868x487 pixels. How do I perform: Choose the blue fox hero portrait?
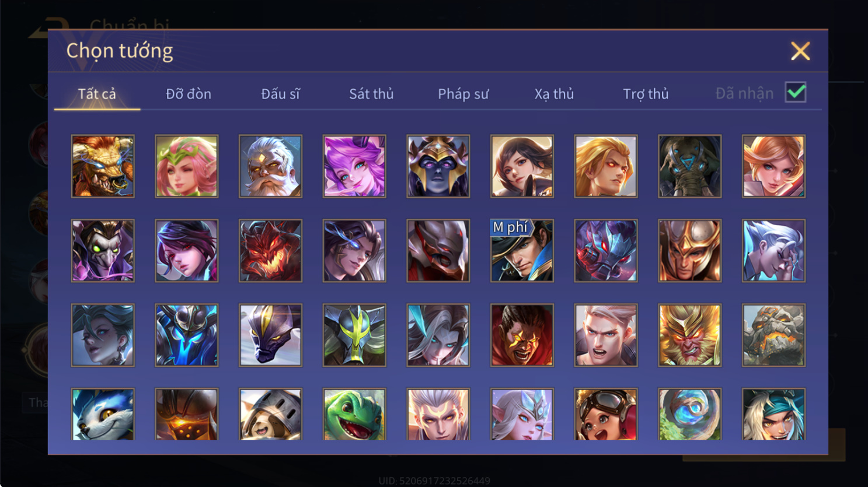(103, 414)
